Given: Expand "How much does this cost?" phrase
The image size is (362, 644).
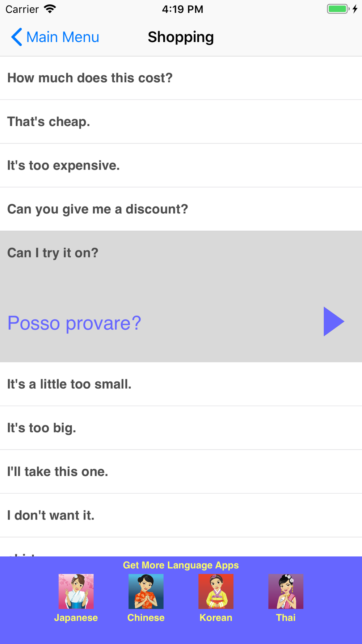Looking at the screenshot, I should click(x=181, y=78).
